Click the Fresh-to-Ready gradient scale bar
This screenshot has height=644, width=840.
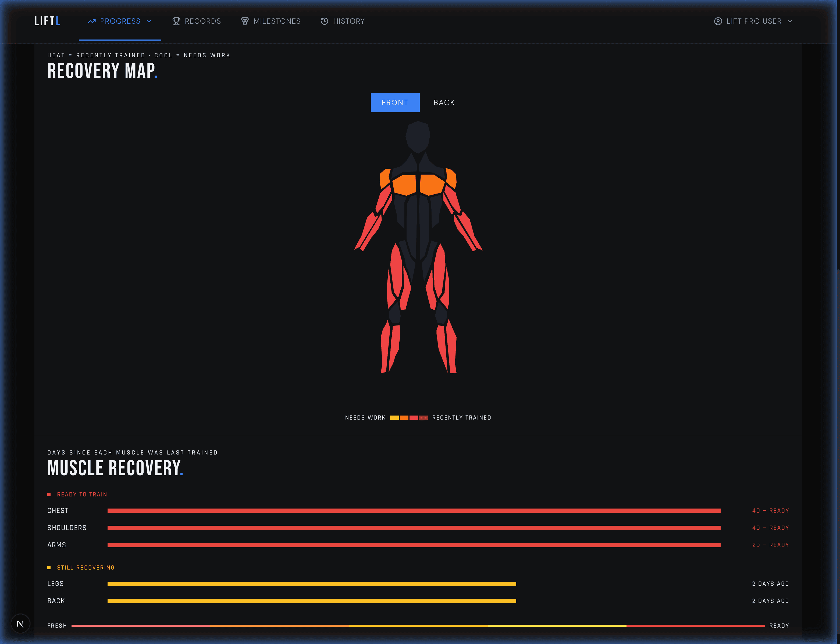coord(418,626)
